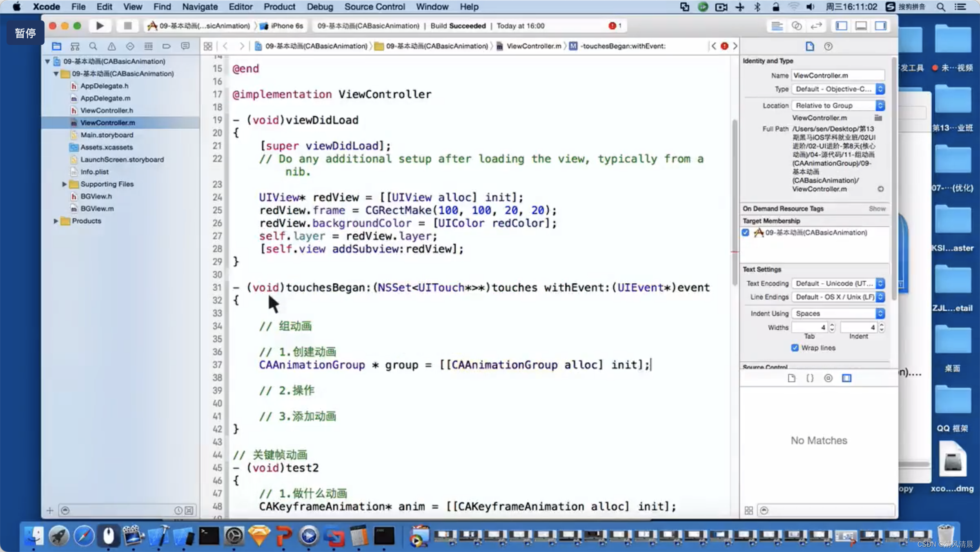The height and width of the screenshot is (552, 980).
Task: Reveal full path in Finder arrow
Action: point(881,189)
